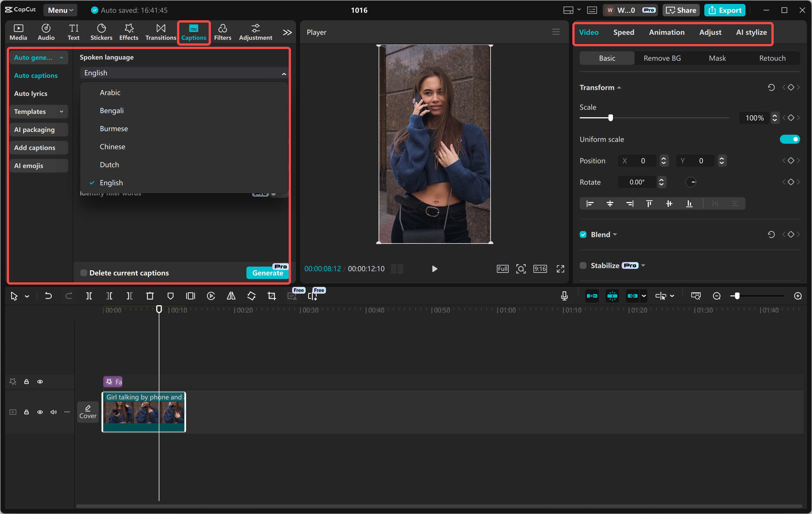Open the Stickers panel
Image resolution: width=812 pixels, height=514 pixels.
(101, 32)
